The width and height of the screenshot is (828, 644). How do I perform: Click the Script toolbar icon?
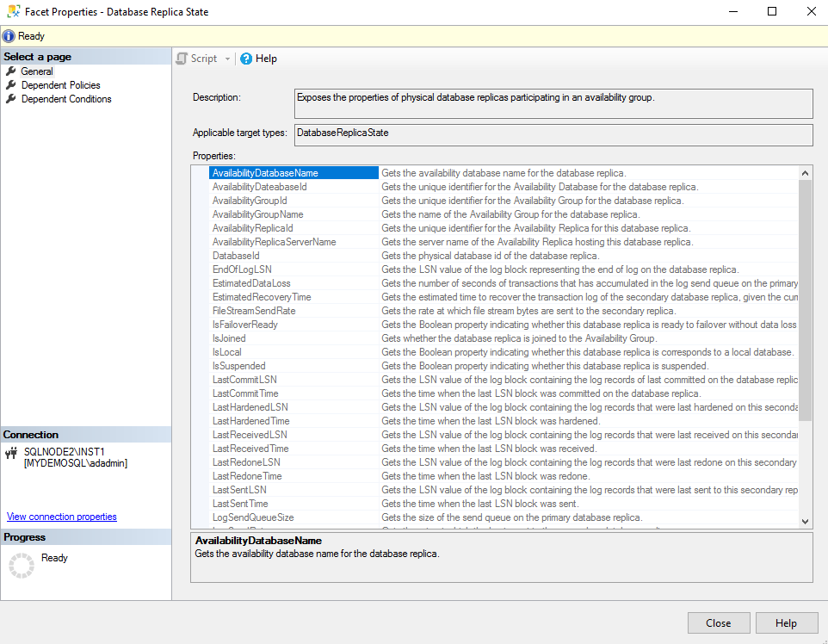(182, 59)
